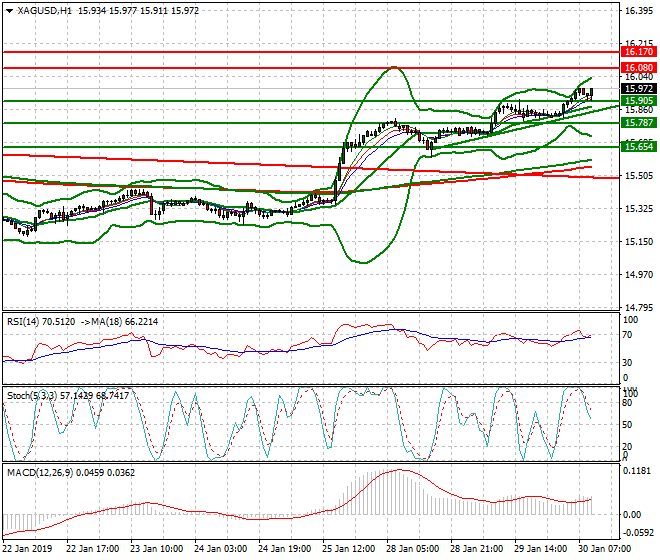Select the -0.0592 MACD scale value
Image resolution: width=660 pixels, height=560 pixels.
(638, 533)
